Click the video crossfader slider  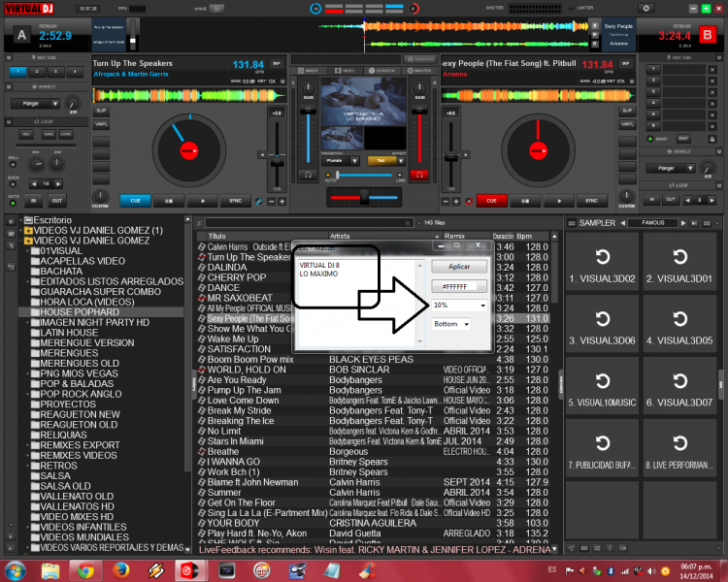coord(363,175)
